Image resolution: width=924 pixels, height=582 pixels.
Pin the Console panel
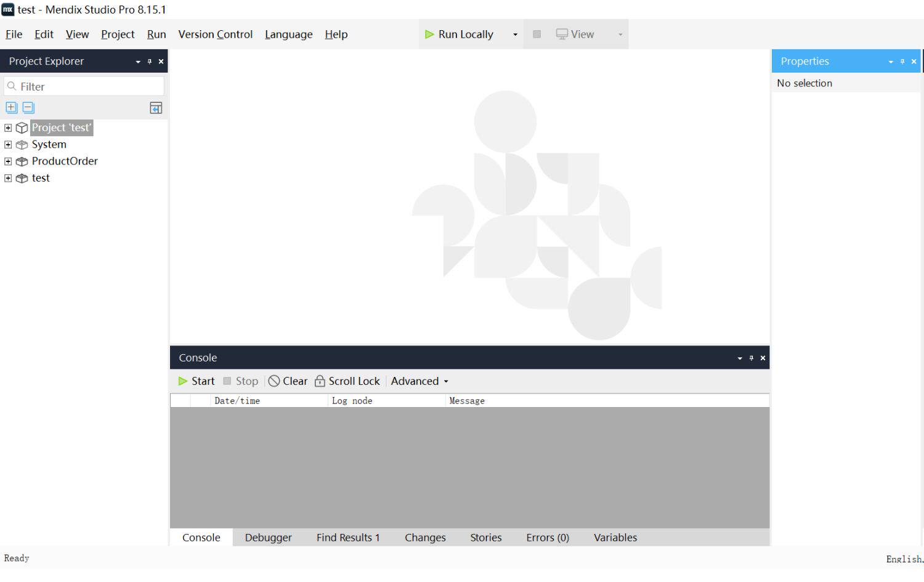click(752, 358)
